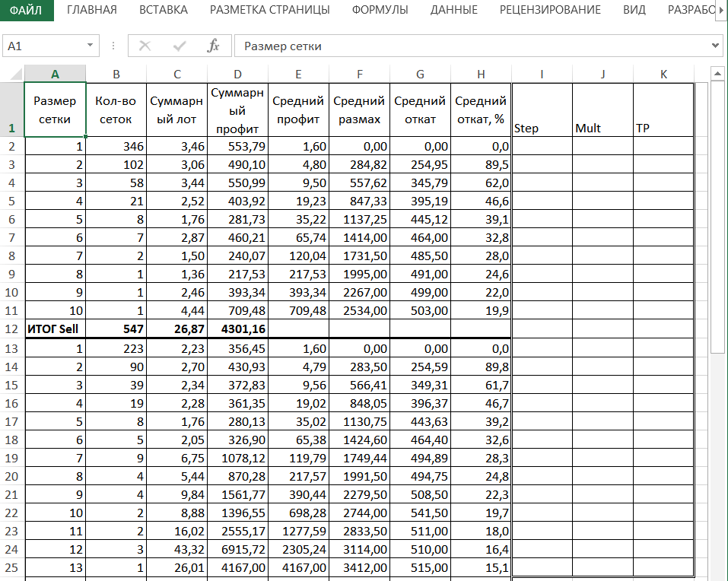This screenshot has height=581, width=728.
Task: Click the cancel entry X icon
Action: (145, 46)
